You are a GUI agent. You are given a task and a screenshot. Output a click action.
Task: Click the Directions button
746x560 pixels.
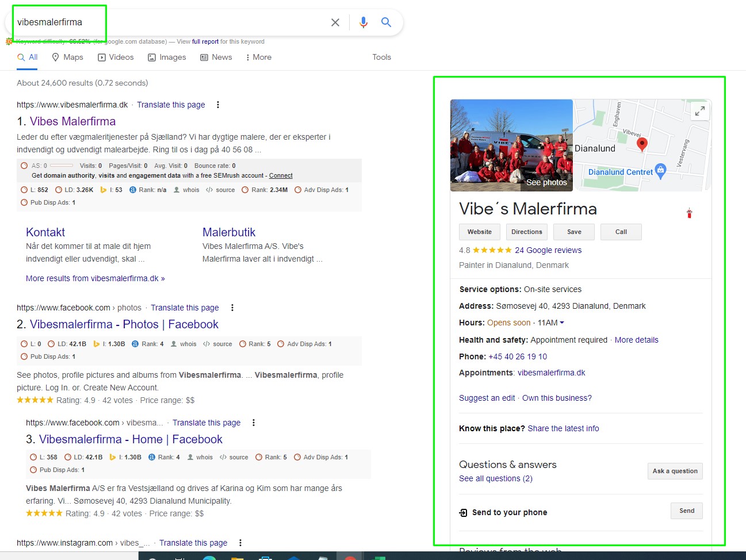(x=527, y=232)
